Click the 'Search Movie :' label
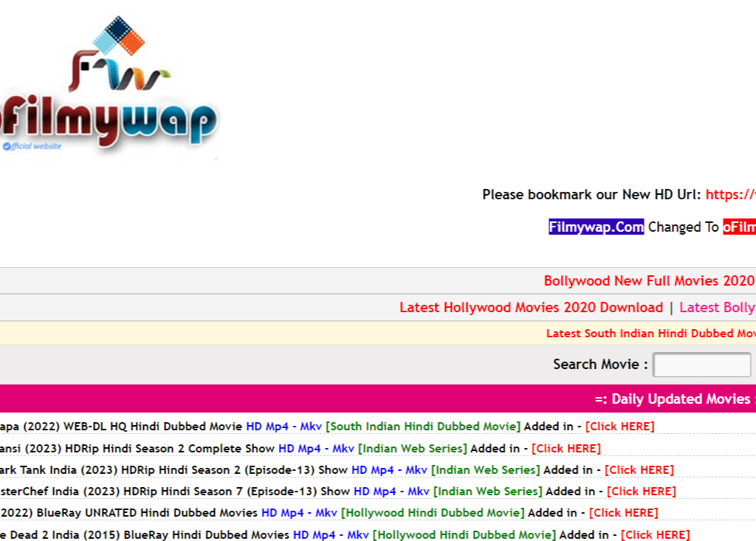756x541 pixels. click(600, 364)
